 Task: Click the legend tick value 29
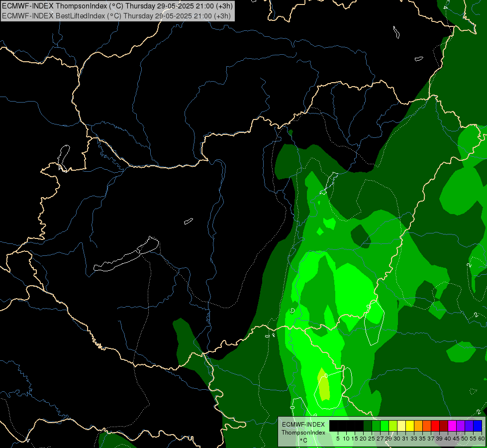(389, 439)
